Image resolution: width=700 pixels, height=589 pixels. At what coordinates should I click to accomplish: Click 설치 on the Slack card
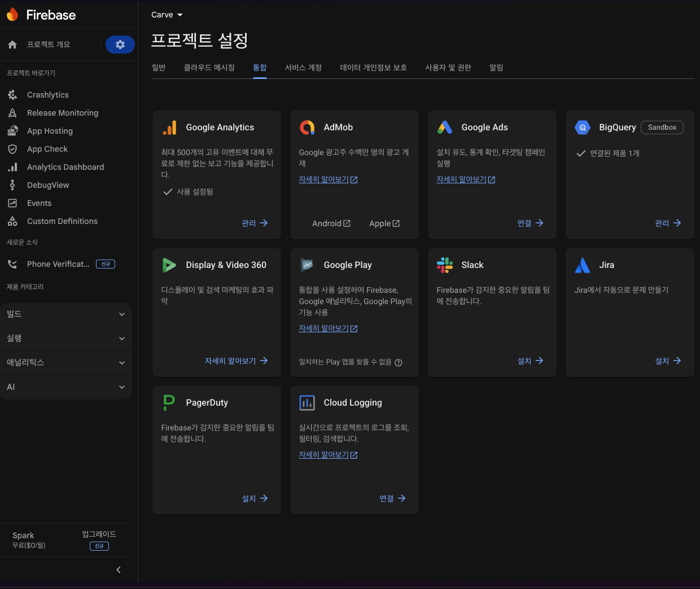click(x=530, y=361)
